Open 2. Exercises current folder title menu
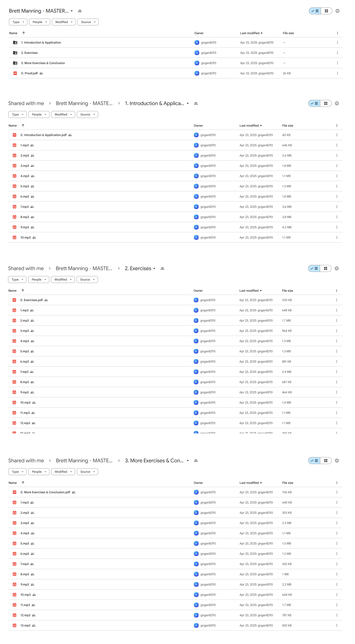The image size is (355, 644). (x=140, y=268)
